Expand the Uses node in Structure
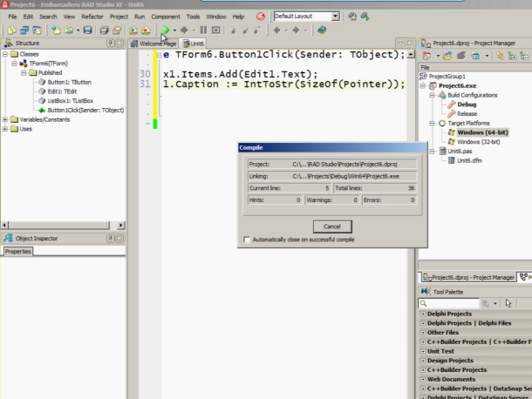The height and width of the screenshot is (399, 532). point(4,129)
